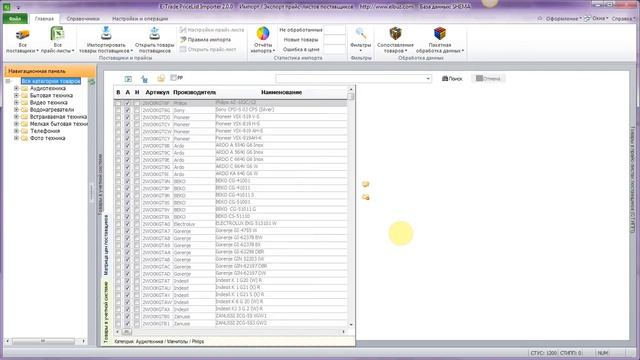Expand the Бытовая техника tree node
Viewport: 640px width, 360px height.
(16, 96)
